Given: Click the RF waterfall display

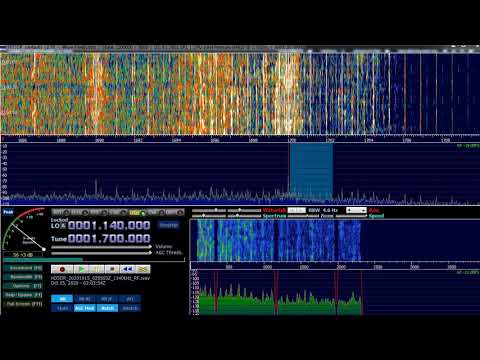Looking at the screenshot, I should point(240,93).
